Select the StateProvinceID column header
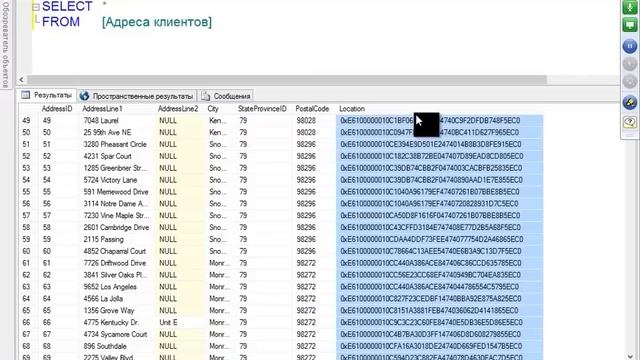The width and height of the screenshot is (640, 360). point(262,109)
